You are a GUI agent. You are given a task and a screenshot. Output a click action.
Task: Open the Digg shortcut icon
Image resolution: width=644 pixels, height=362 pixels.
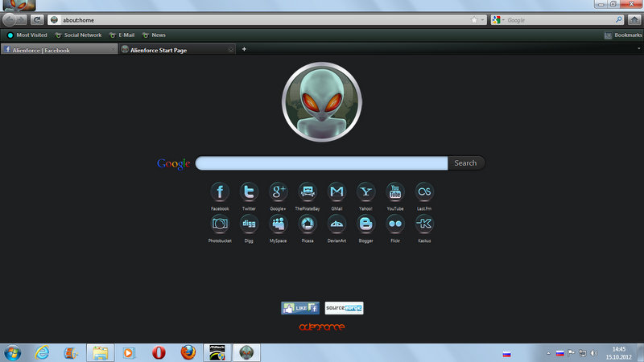[249, 224]
